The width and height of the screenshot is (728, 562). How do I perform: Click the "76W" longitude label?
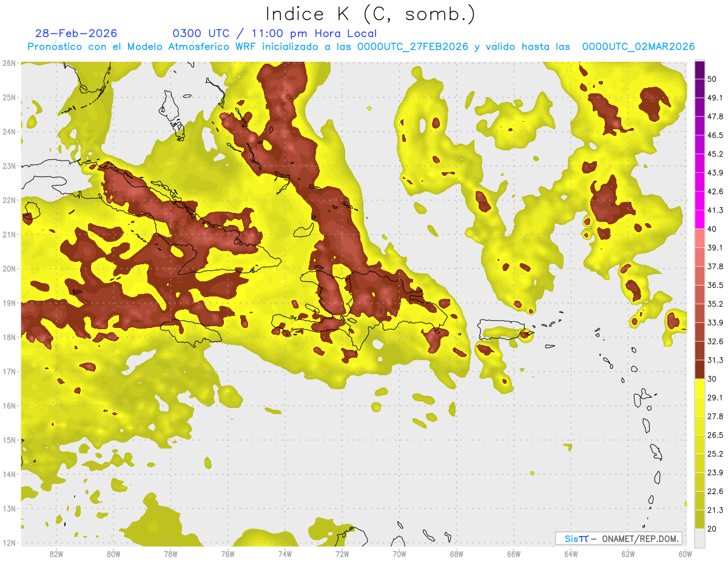pyautogui.click(x=227, y=554)
